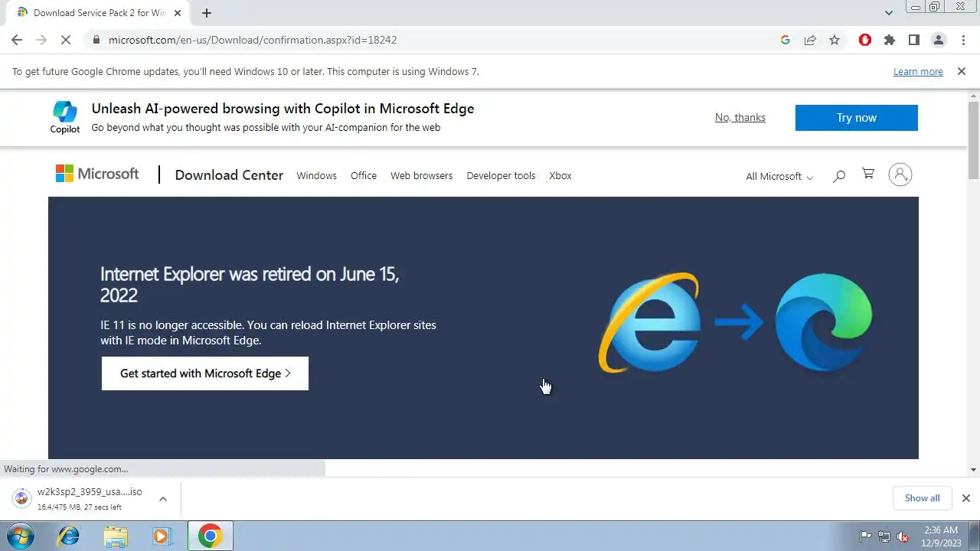Screen dimensions: 980x551
Task: Click the Microsoft logo
Action: pos(97,174)
